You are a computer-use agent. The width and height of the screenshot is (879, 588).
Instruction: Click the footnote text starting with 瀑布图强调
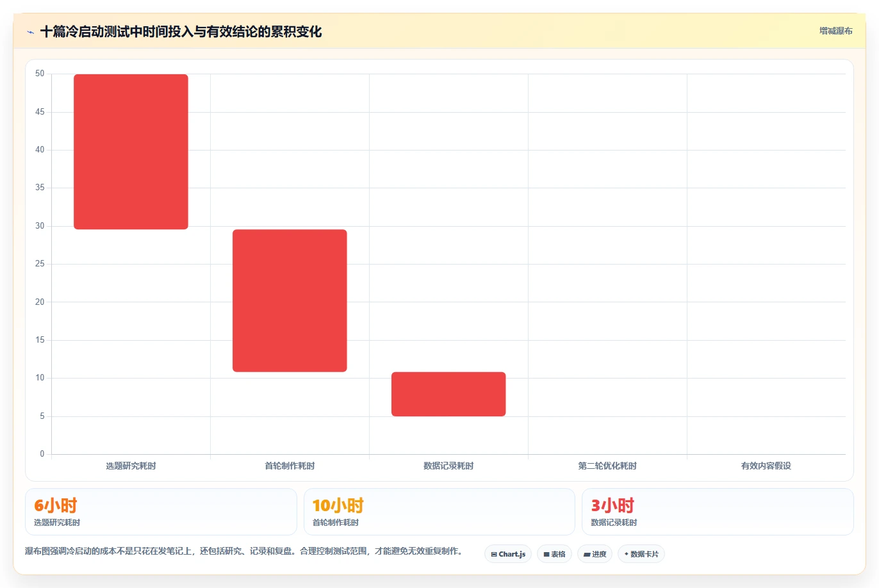pyautogui.click(x=243, y=551)
